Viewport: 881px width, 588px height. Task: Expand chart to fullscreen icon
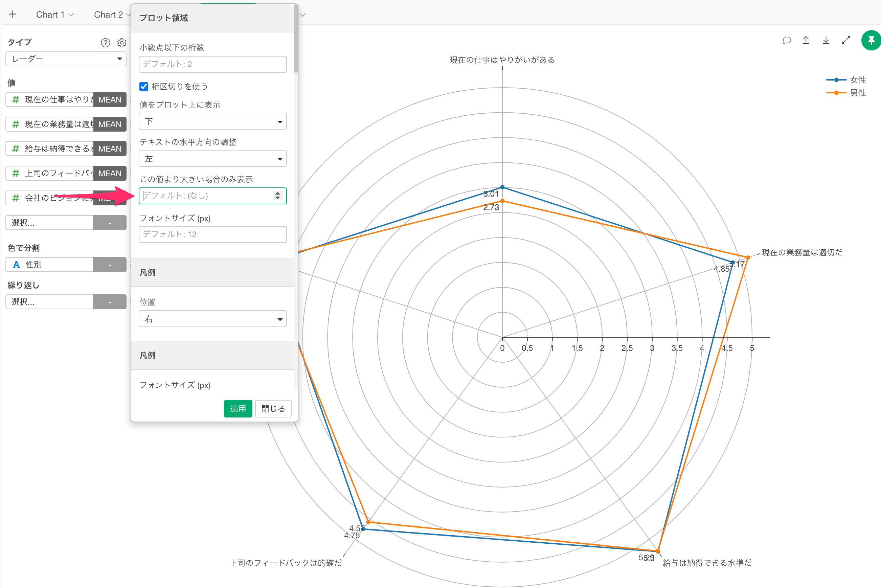[x=846, y=40]
